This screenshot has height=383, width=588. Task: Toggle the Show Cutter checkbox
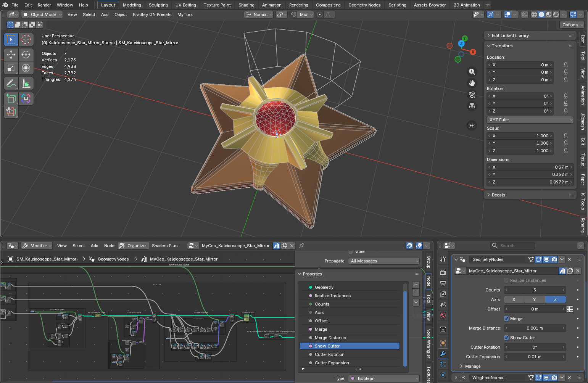tap(506, 338)
